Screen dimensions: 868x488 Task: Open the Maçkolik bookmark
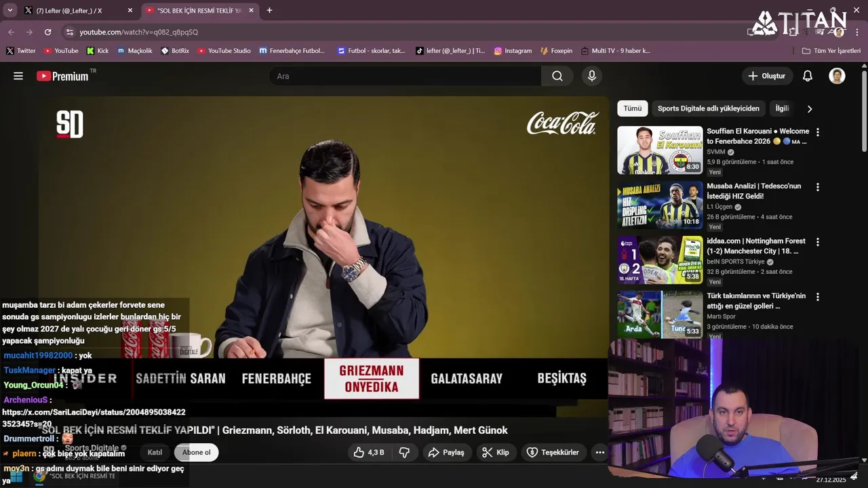(x=135, y=51)
